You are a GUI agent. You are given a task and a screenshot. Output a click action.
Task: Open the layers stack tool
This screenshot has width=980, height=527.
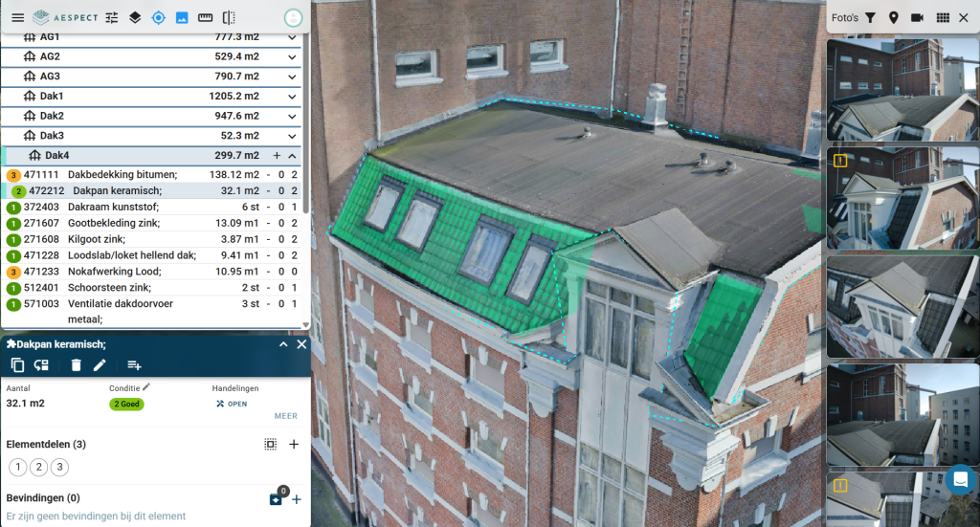point(135,17)
